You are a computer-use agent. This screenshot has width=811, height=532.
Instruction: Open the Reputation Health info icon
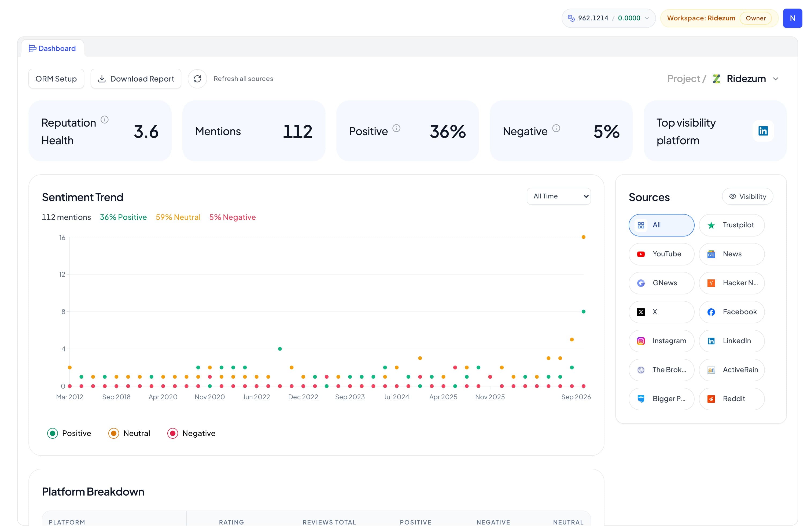coord(105,120)
